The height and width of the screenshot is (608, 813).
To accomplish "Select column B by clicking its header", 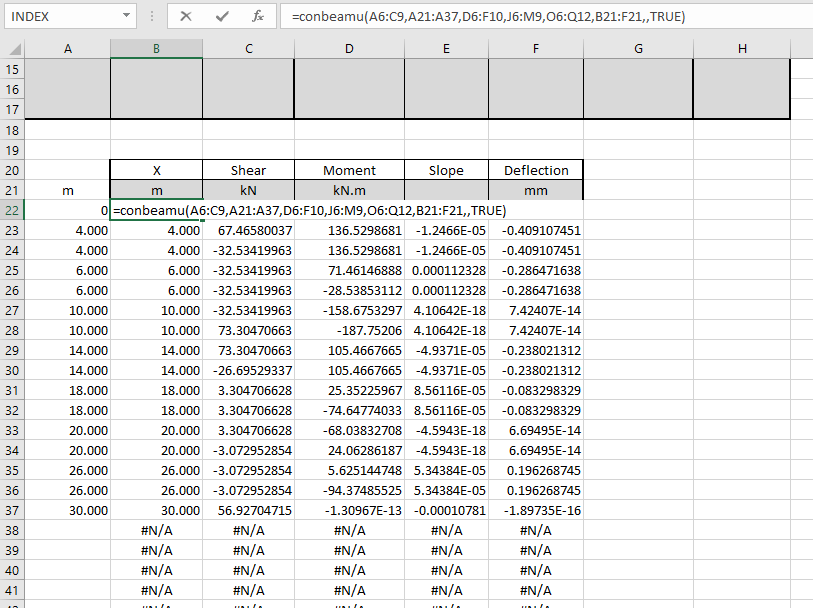I will click(x=156, y=47).
